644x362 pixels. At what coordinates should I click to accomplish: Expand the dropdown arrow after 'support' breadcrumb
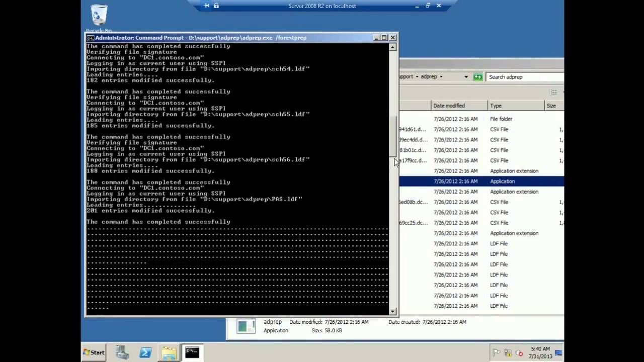(x=417, y=77)
